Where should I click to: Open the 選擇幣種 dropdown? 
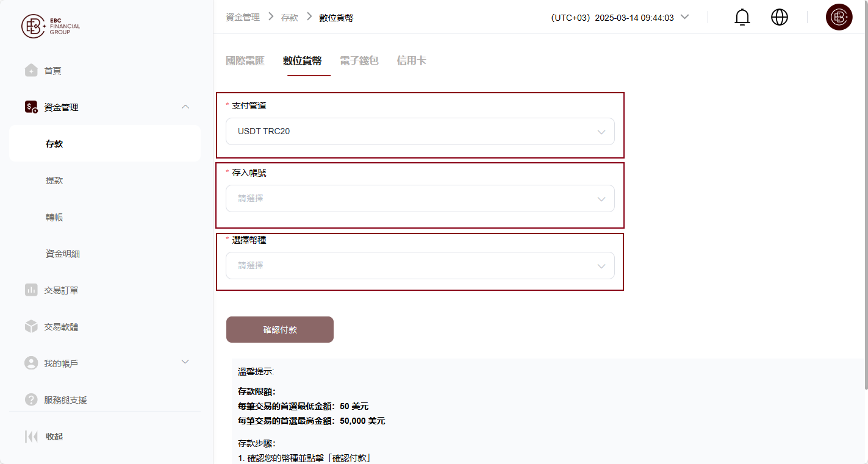(x=420, y=265)
